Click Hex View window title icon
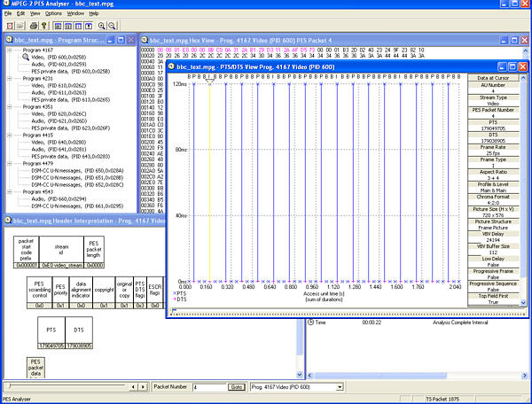 tap(145, 40)
